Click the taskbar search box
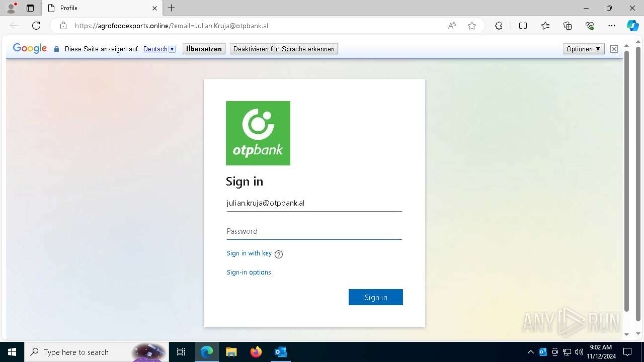The height and width of the screenshot is (362, 644). [x=97, y=352]
